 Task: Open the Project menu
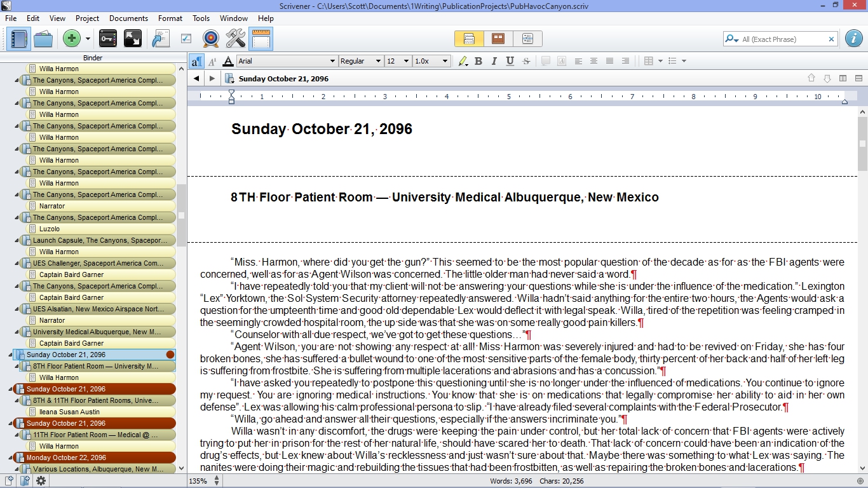[x=87, y=18]
